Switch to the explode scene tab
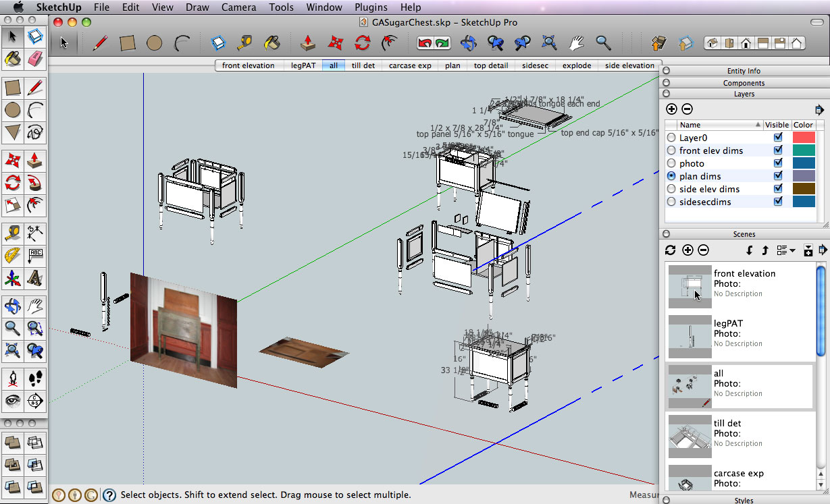This screenshot has width=830, height=504. point(576,65)
